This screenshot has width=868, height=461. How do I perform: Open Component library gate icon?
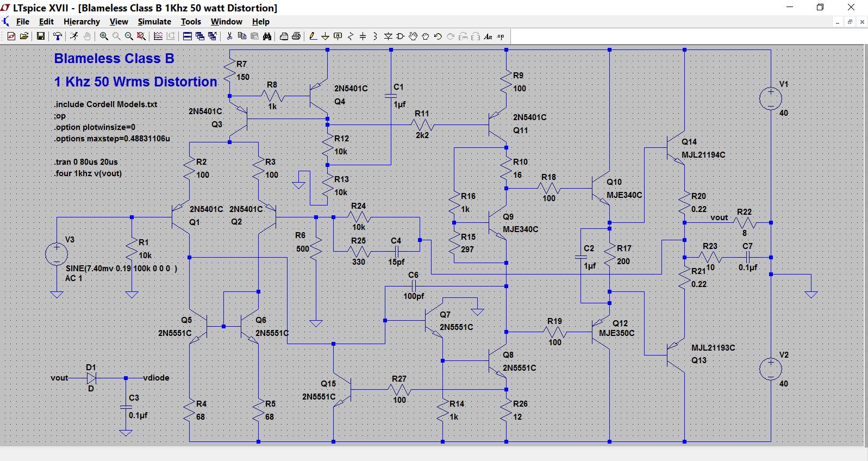click(x=400, y=36)
